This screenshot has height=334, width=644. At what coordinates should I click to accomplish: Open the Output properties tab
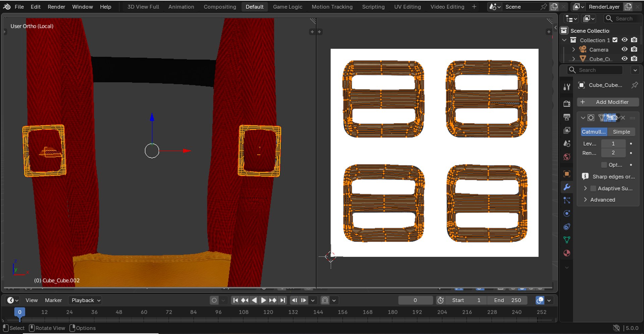[x=567, y=117]
